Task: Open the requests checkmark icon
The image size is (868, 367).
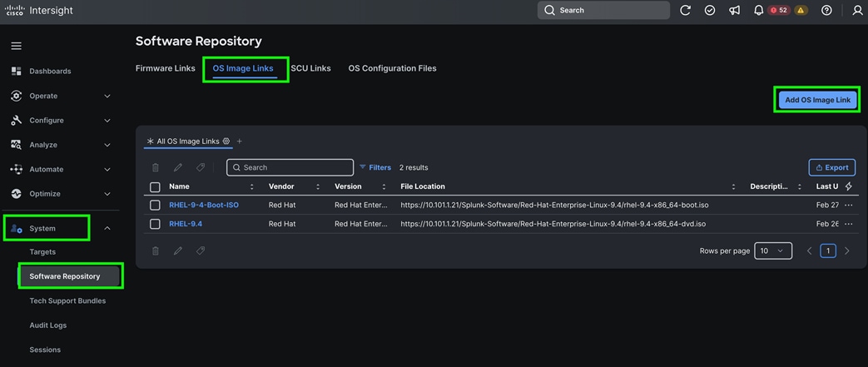Action: coord(710,11)
